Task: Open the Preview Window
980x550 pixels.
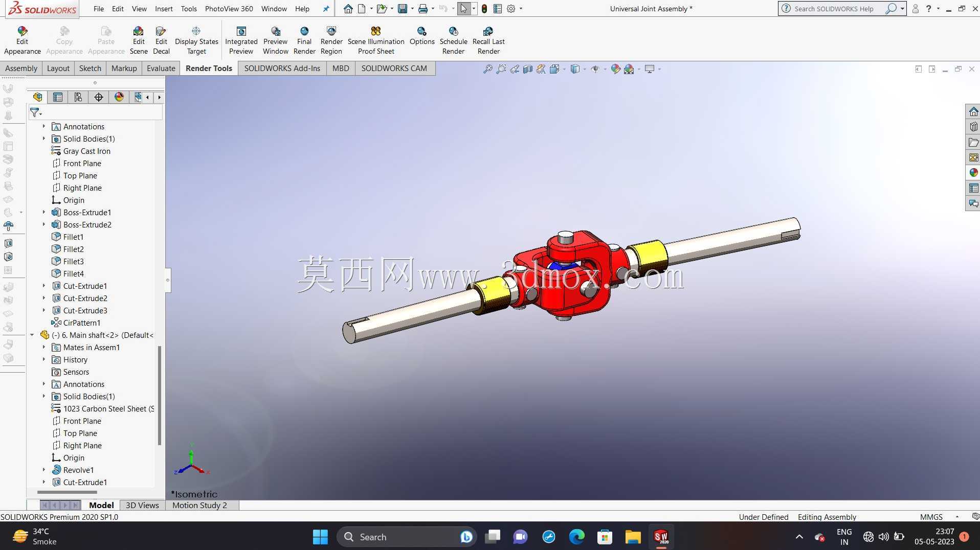Action: click(x=275, y=40)
